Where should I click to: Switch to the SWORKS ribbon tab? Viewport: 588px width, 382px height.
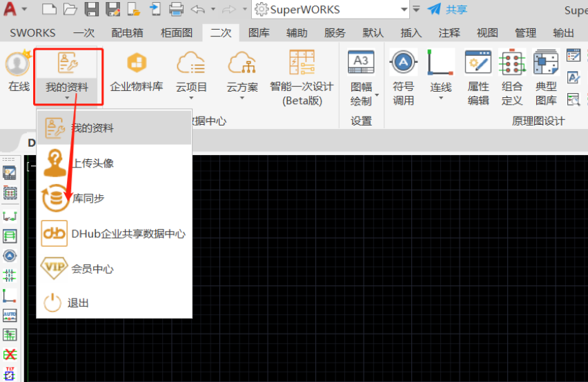coord(32,33)
